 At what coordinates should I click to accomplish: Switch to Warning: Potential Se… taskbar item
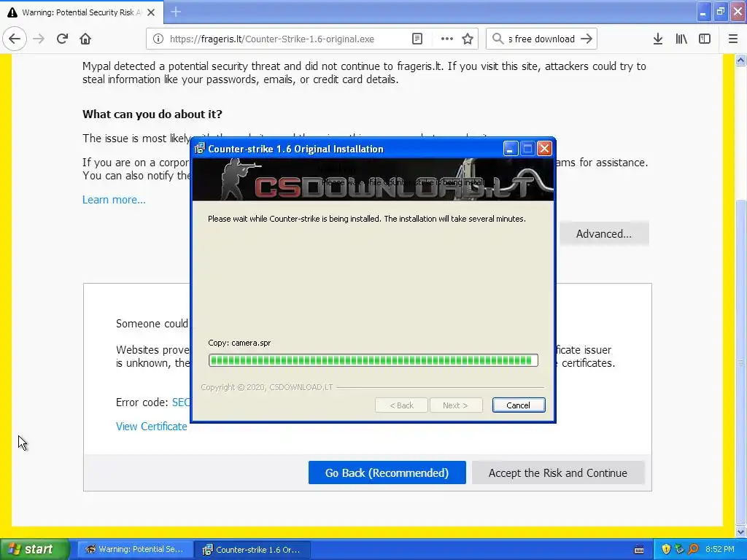point(135,550)
